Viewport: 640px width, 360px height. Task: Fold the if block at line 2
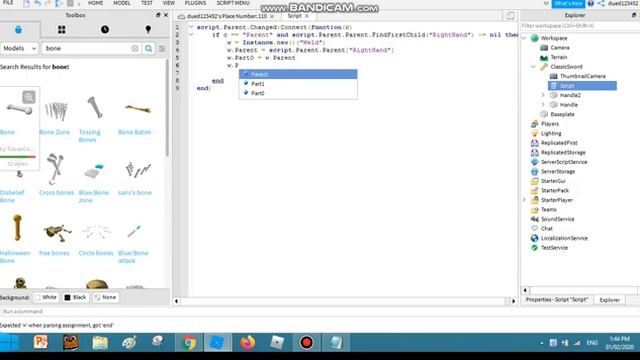[191, 35]
